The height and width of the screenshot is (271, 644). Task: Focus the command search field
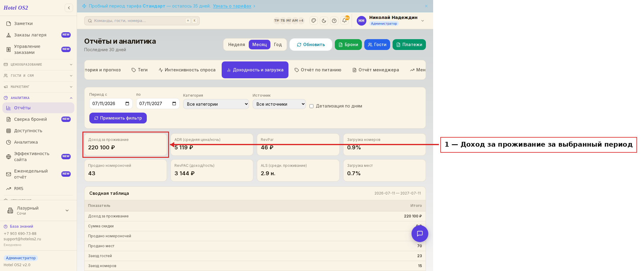pyautogui.click(x=142, y=21)
